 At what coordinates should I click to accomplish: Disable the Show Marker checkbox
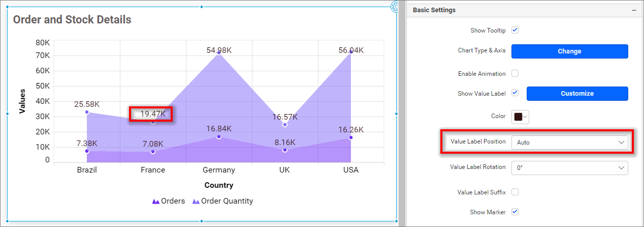(x=515, y=212)
